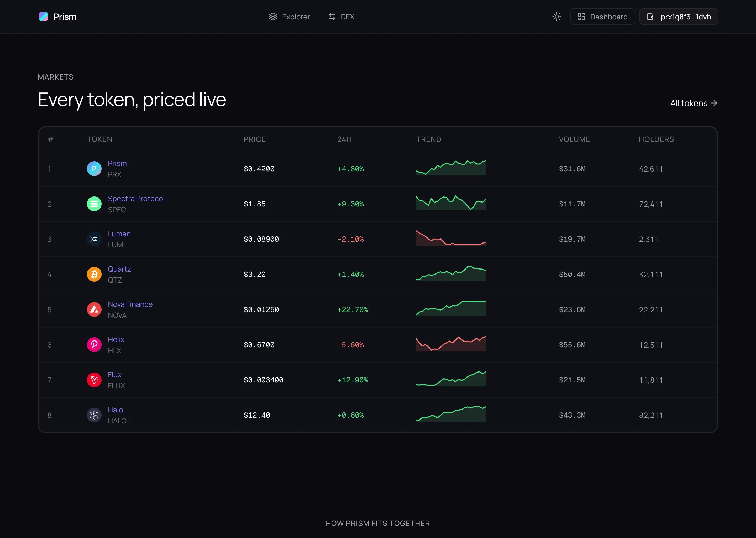The width and height of the screenshot is (756, 538).
Task: Open the Flux token link
Action: point(114,374)
